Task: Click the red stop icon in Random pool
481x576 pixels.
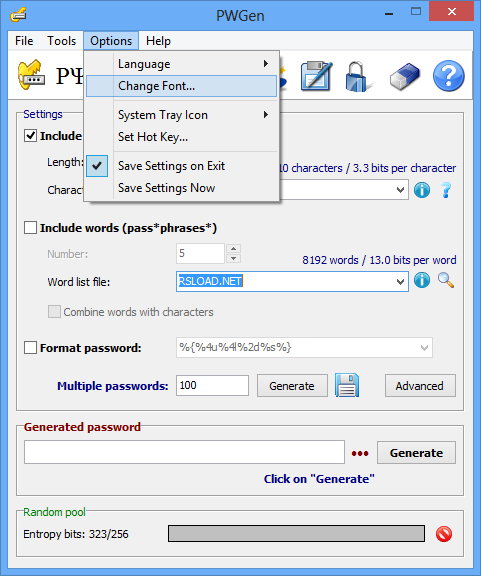Action: [x=444, y=534]
